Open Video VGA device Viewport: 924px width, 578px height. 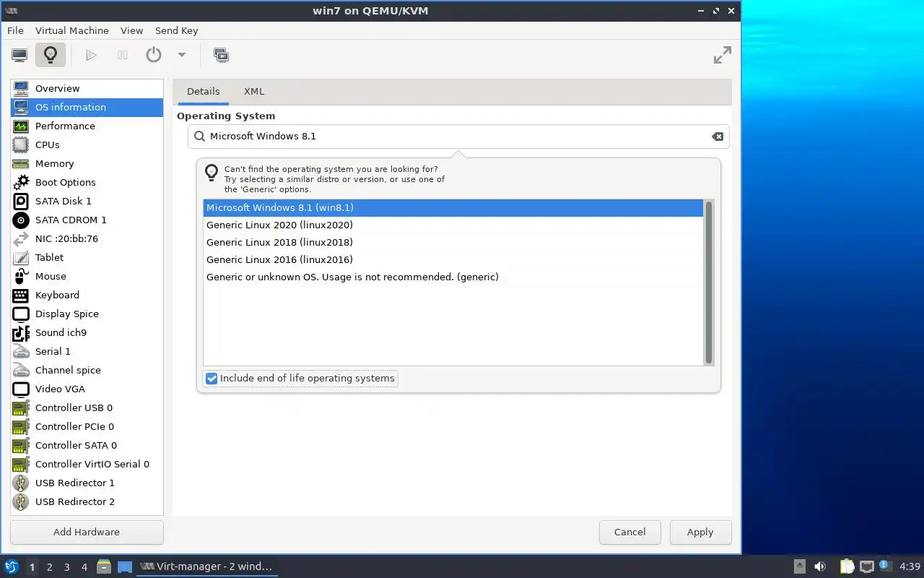point(87,389)
